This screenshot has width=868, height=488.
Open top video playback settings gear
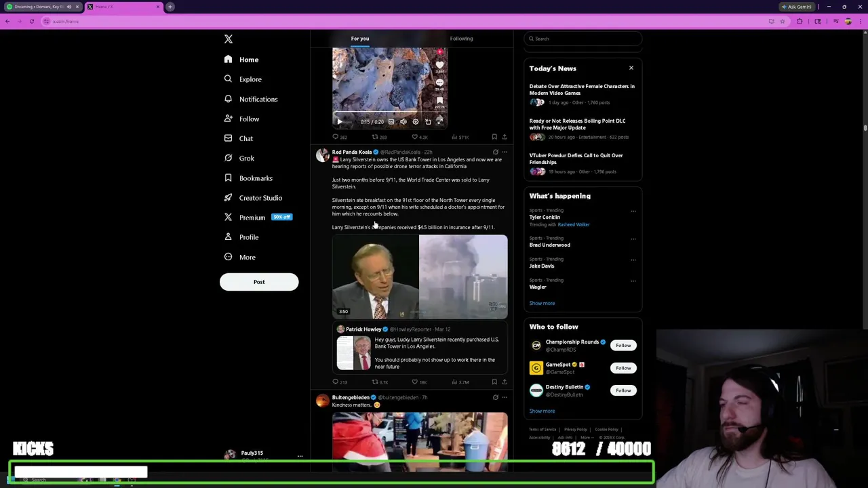416,122
